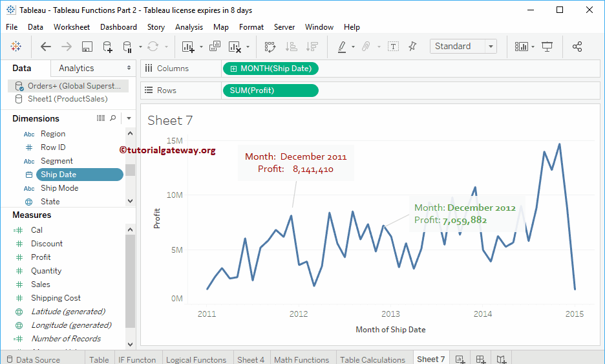605x364 pixels.
Task: Open dropdown beside Pause Auto Updates icon
Action: [140, 47]
